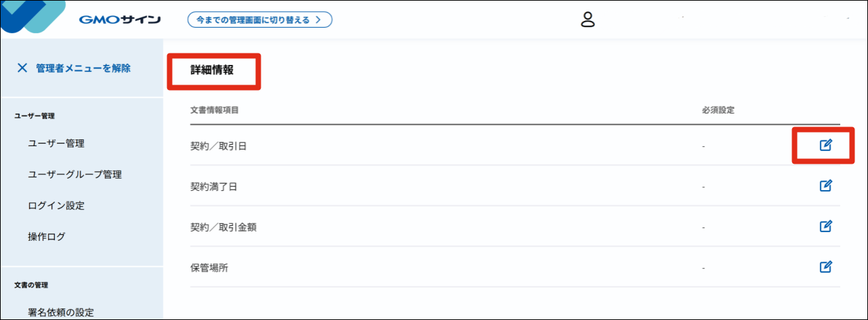
Task: Switch to the previous admin screen button
Action: [x=259, y=20]
